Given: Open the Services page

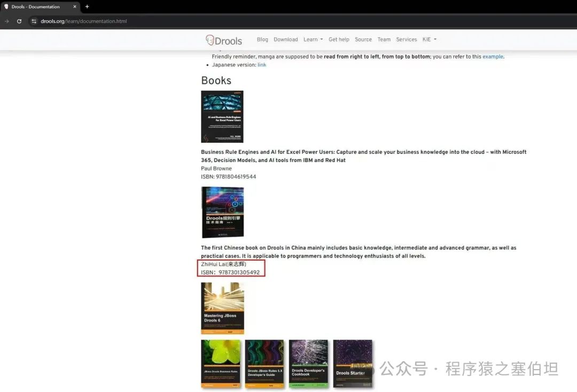Looking at the screenshot, I should (x=406, y=40).
